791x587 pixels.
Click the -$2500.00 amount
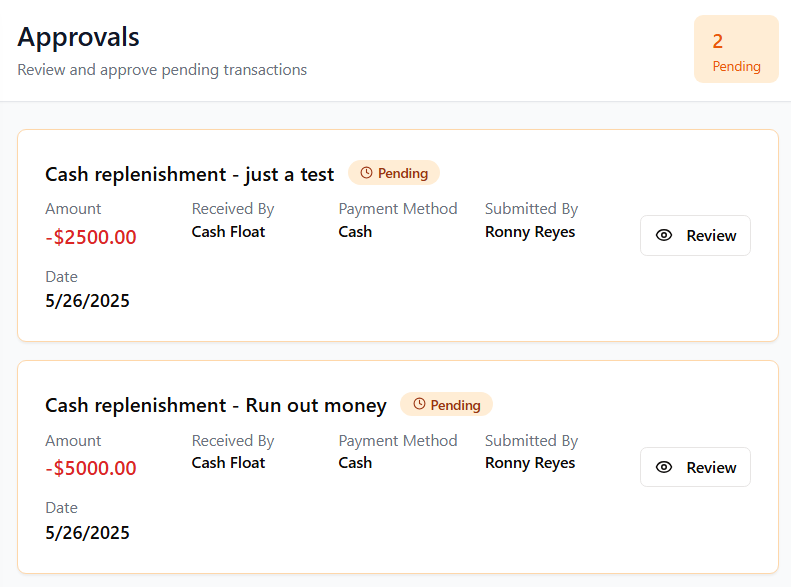[x=91, y=237]
